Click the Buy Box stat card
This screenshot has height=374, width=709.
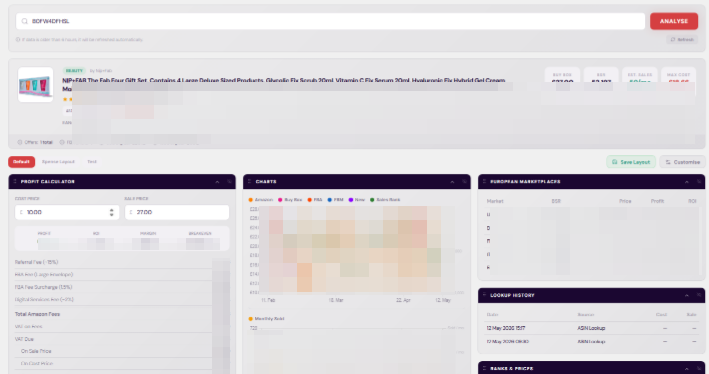[562, 76]
